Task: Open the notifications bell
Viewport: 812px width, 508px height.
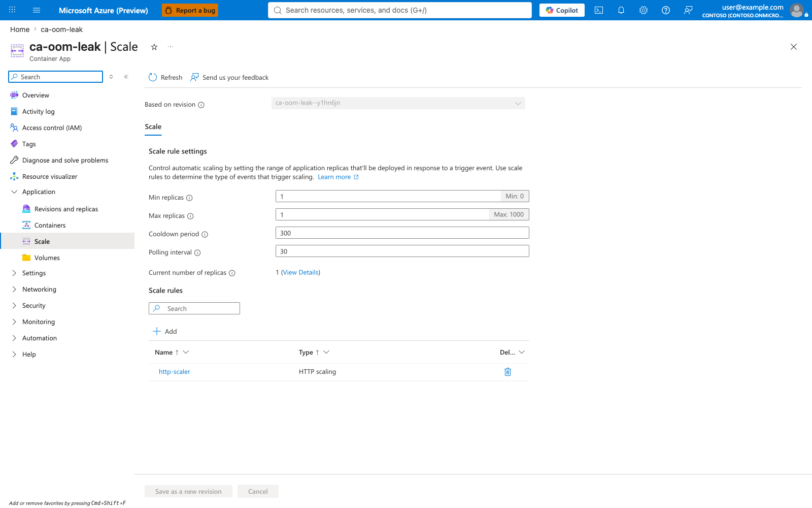Action: 621,10
